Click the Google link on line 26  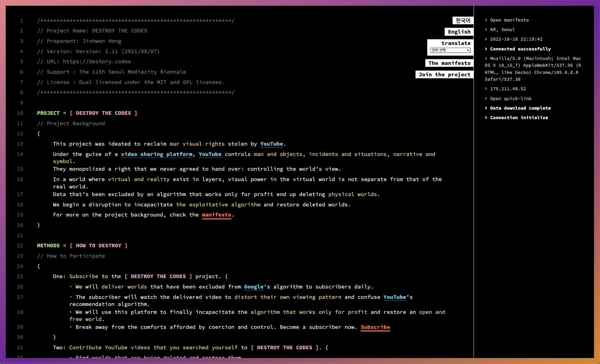pyautogui.click(x=254, y=287)
